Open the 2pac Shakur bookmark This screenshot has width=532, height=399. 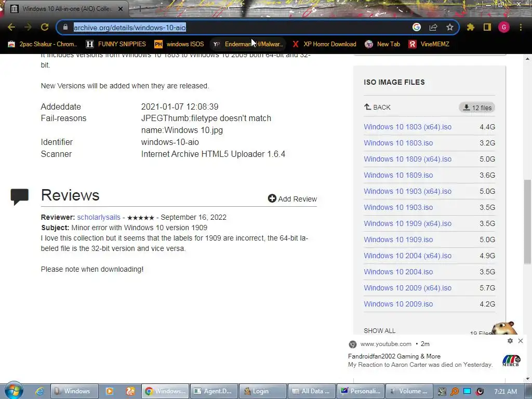[43, 44]
